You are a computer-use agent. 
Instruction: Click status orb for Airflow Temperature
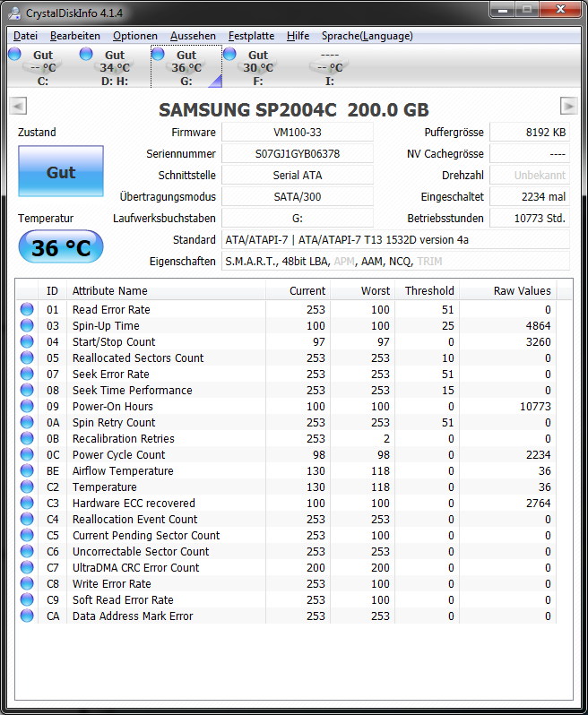click(27, 470)
